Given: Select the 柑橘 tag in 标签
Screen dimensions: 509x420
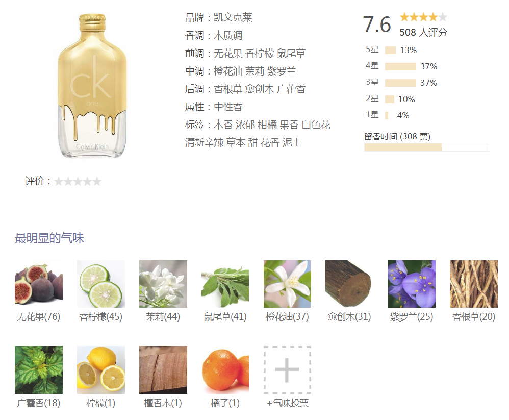Looking at the screenshot, I should point(267,125).
